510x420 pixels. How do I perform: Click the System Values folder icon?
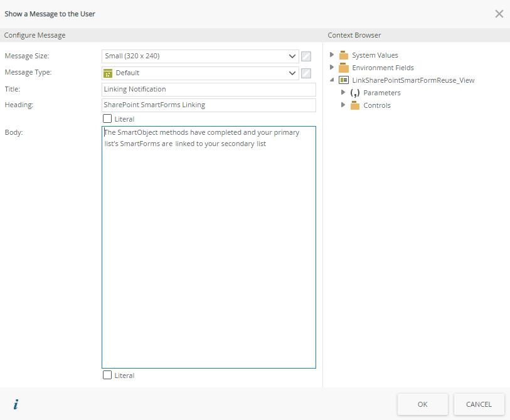[343, 55]
